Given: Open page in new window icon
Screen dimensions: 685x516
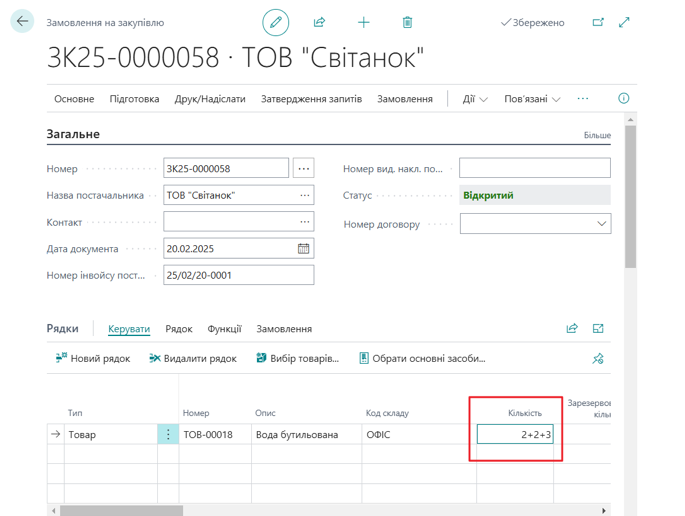Looking at the screenshot, I should click(598, 22).
